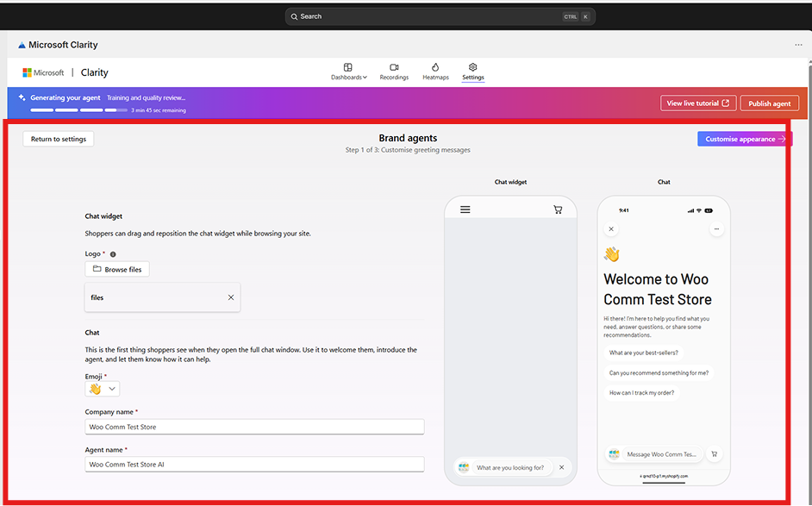Click cart icon beside chat message field

point(714,454)
